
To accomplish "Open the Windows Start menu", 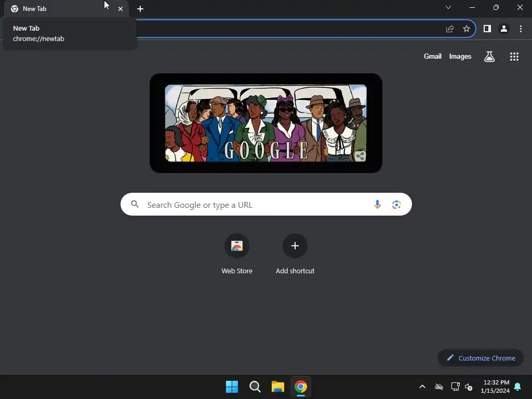I will [232, 387].
